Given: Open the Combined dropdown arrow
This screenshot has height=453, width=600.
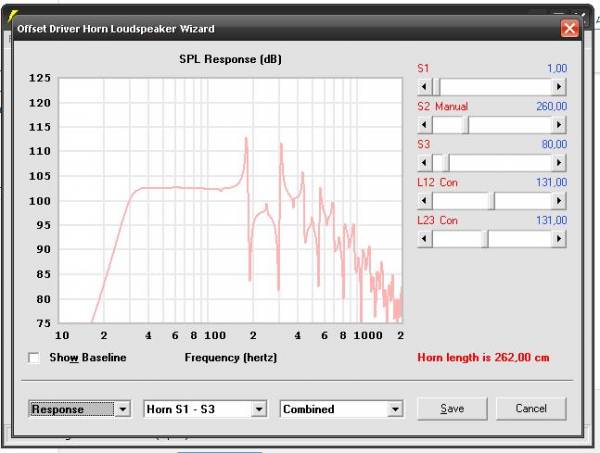Looking at the screenshot, I should coord(395,409).
